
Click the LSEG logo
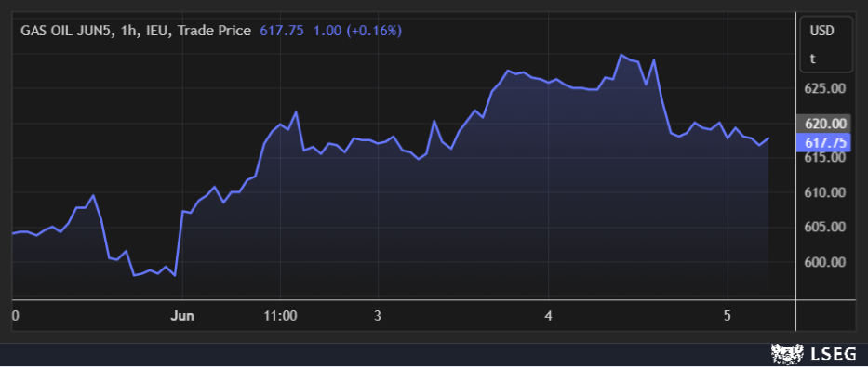813,354
